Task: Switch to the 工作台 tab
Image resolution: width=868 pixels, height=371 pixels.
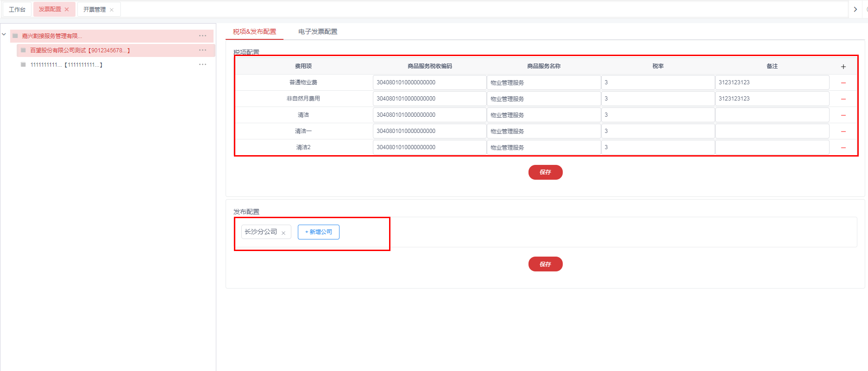Action: pyautogui.click(x=17, y=9)
